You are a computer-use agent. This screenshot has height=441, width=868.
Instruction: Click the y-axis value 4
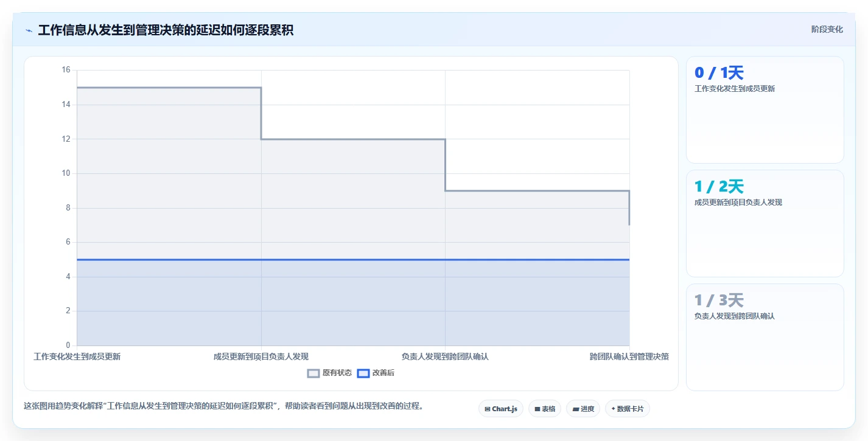[x=68, y=277]
